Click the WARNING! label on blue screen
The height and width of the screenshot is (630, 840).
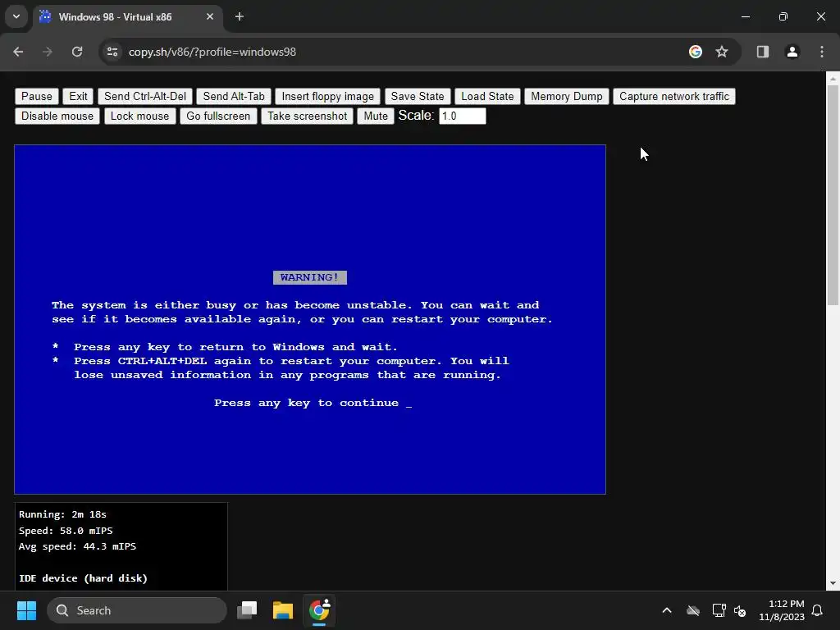tap(309, 277)
